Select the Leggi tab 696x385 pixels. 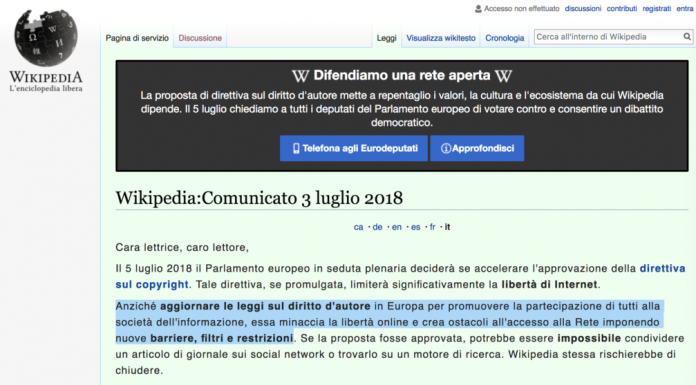coord(386,38)
